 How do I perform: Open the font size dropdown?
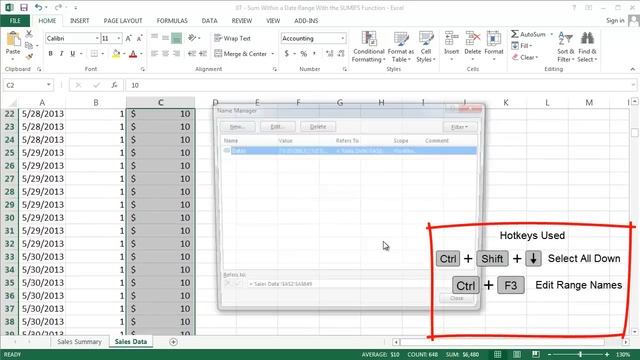pyautogui.click(x=119, y=38)
